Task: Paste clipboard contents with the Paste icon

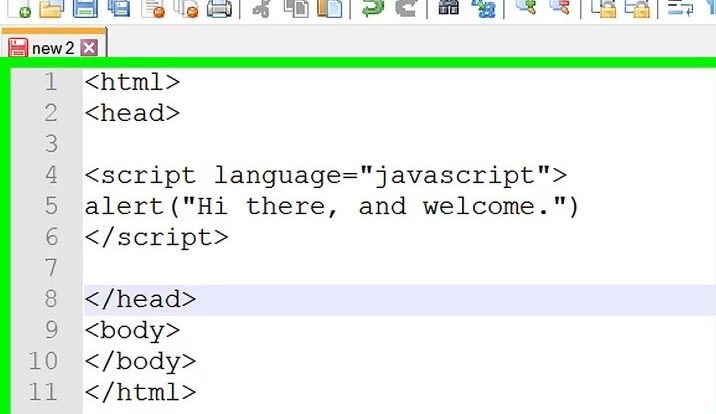Action: (329, 8)
